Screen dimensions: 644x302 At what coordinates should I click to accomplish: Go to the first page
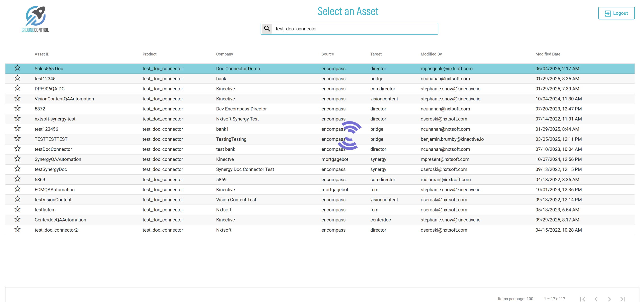click(x=582, y=299)
